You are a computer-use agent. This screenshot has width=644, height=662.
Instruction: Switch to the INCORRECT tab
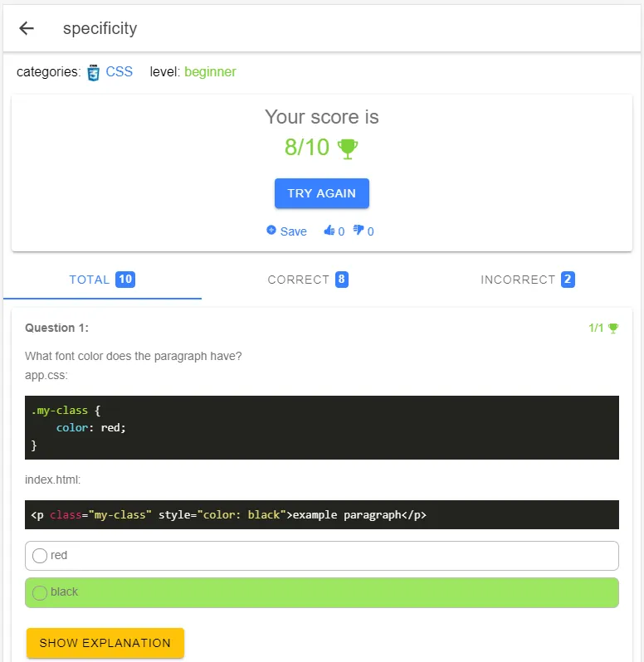[x=528, y=280]
